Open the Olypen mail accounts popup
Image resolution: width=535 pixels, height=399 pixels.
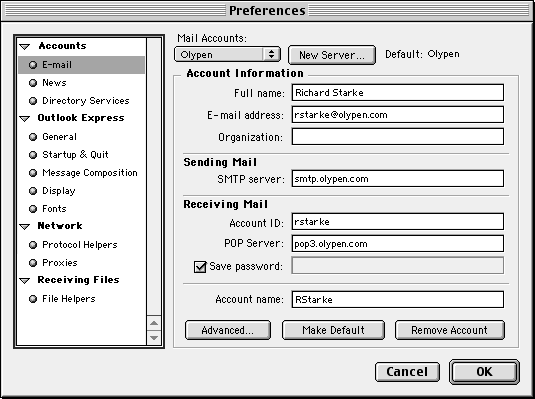pos(227,54)
